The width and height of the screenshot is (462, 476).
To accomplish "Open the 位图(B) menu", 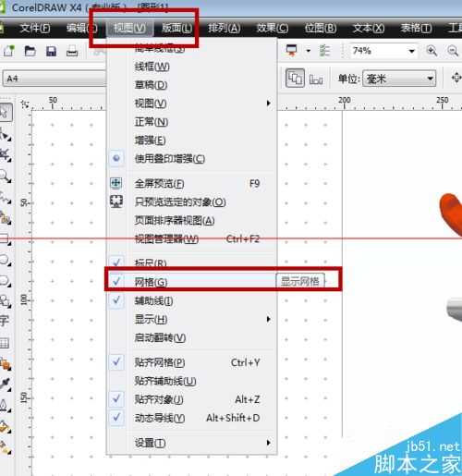I will coord(321,29).
